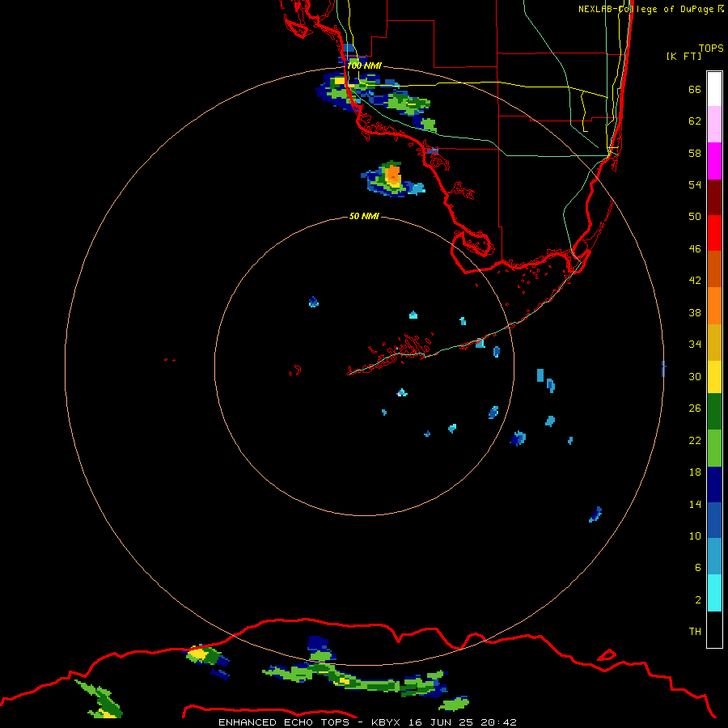This screenshot has width=728, height=728.
Task: Click the dark orange 42-46 kft swatch
Action: (x=714, y=269)
